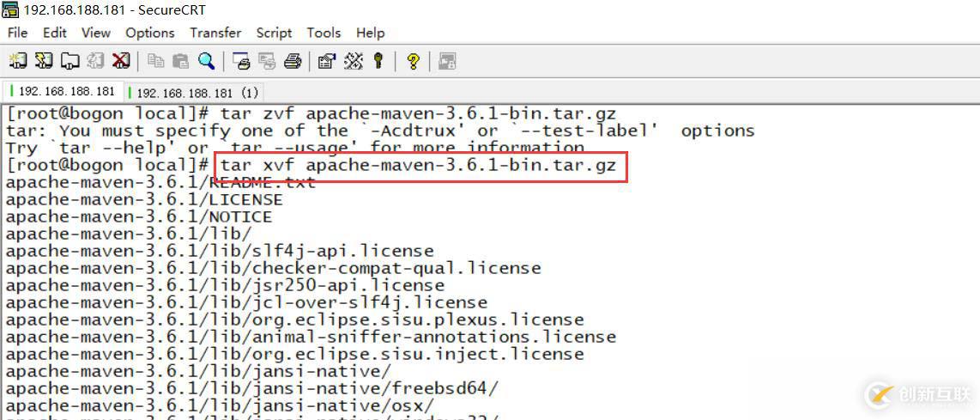Click the Quick Connect lightning icon
This screenshot has height=420, width=980.
[44, 61]
